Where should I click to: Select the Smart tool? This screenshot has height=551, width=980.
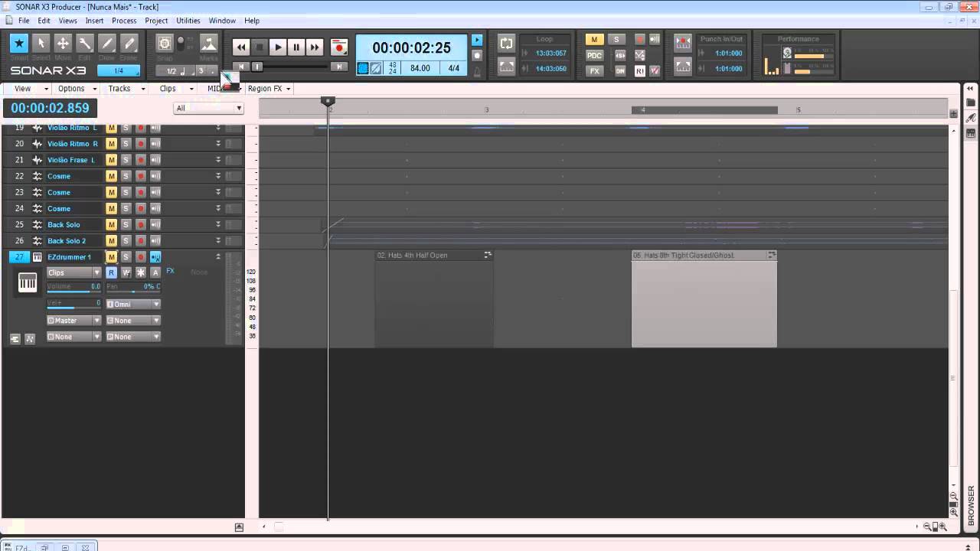click(19, 44)
